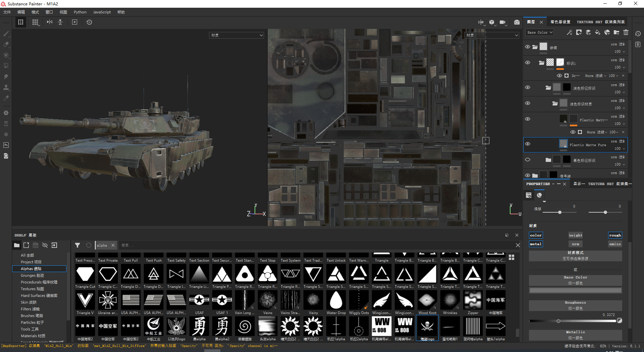
Task: Select Alphas 透贴 shelf category
Action: pyautogui.click(x=39, y=269)
